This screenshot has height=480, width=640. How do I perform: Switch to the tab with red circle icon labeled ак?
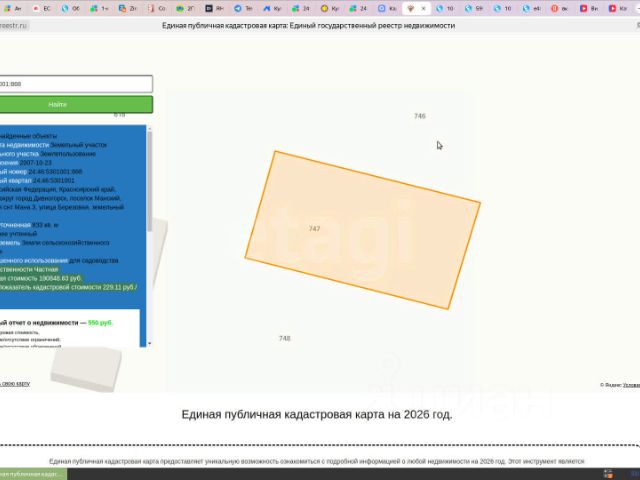coord(560,8)
